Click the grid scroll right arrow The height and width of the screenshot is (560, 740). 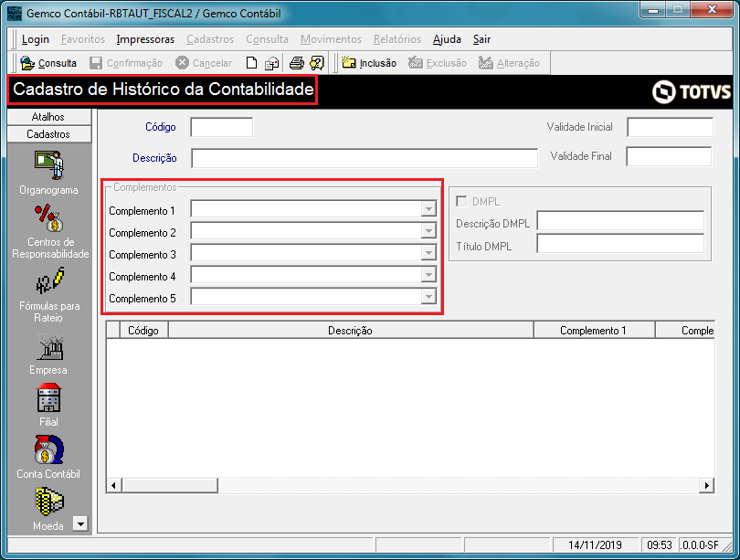click(x=706, y=485)
